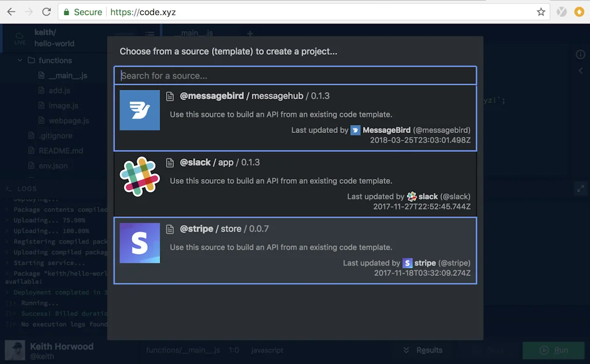Toggle the LIVE badge on hello-world project
The image size is (590, 364).
coord(20,39)
